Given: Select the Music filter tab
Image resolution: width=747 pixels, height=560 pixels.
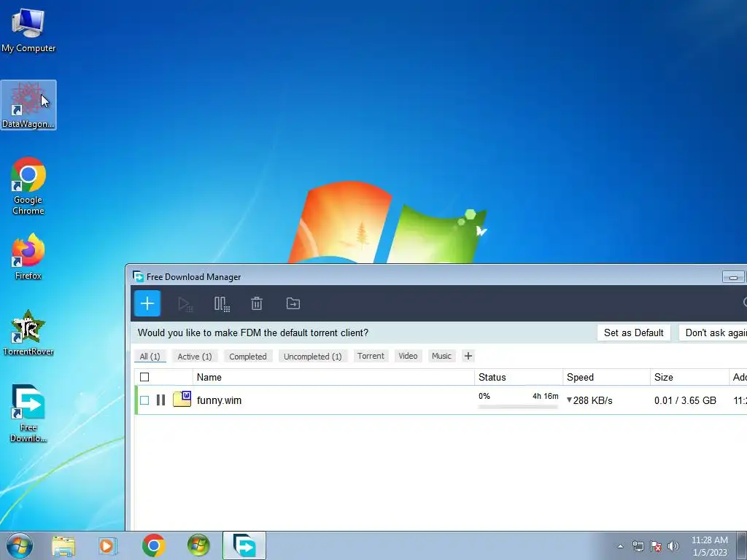Looking at the screenshot, I should (x=441, y=356).
